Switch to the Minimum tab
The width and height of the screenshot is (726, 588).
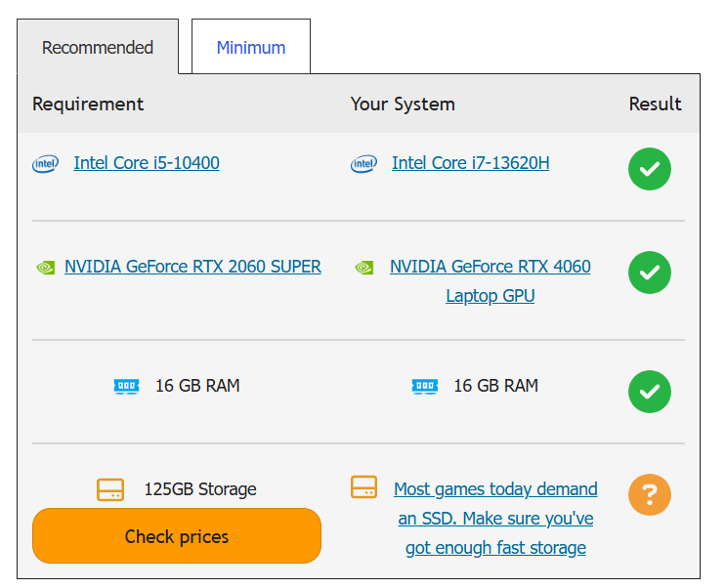point(251,47)
